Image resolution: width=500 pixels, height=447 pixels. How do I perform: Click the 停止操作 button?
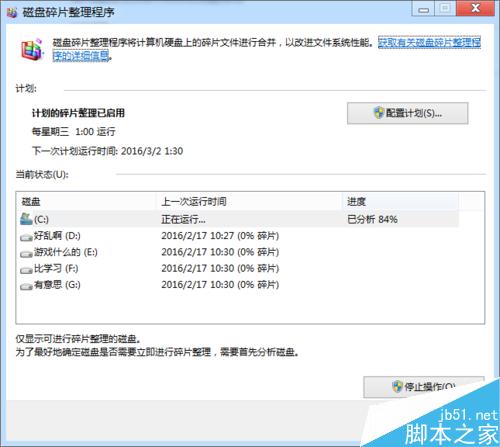coord(424,387)
